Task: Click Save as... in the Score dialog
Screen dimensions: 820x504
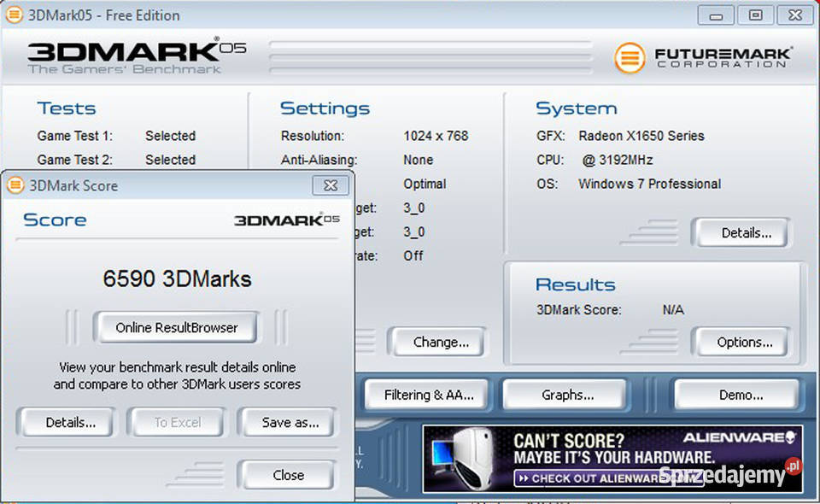Action: (x=290, y=423)
